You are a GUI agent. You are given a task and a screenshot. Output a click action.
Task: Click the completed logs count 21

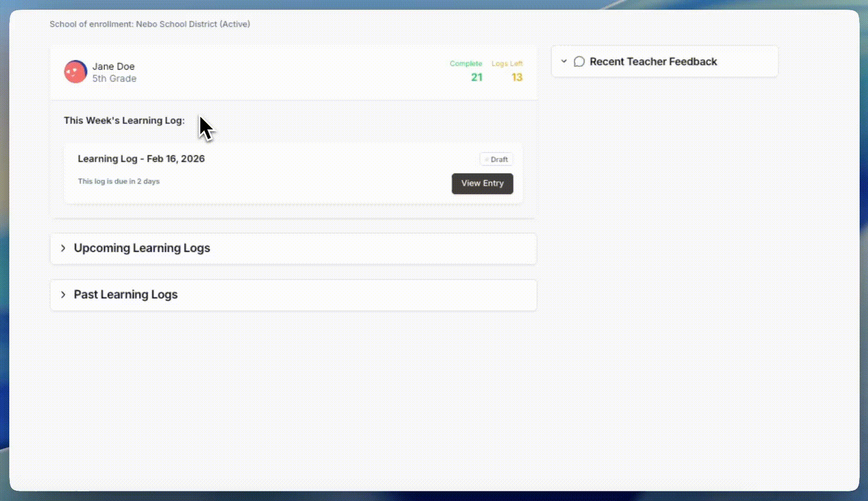[x=477, y=77]
